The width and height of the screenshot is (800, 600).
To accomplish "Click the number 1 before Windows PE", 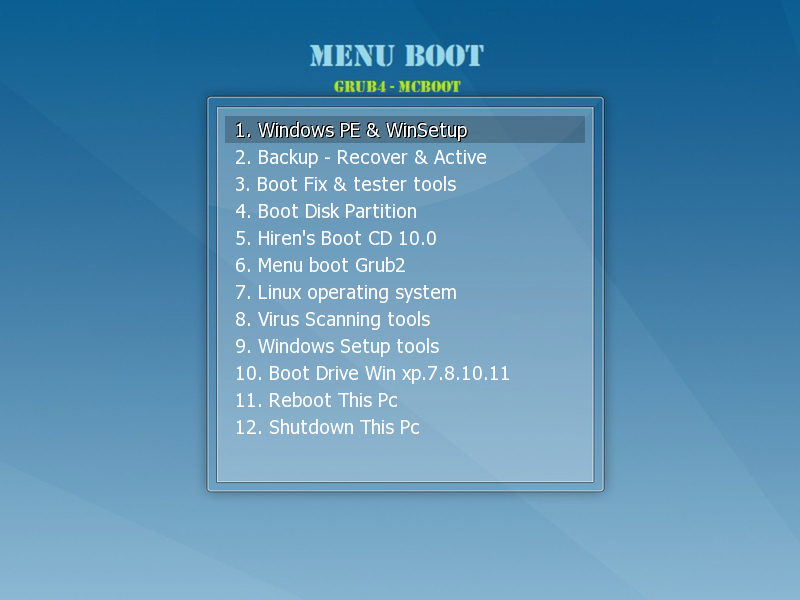I will [x=240, y=130].
